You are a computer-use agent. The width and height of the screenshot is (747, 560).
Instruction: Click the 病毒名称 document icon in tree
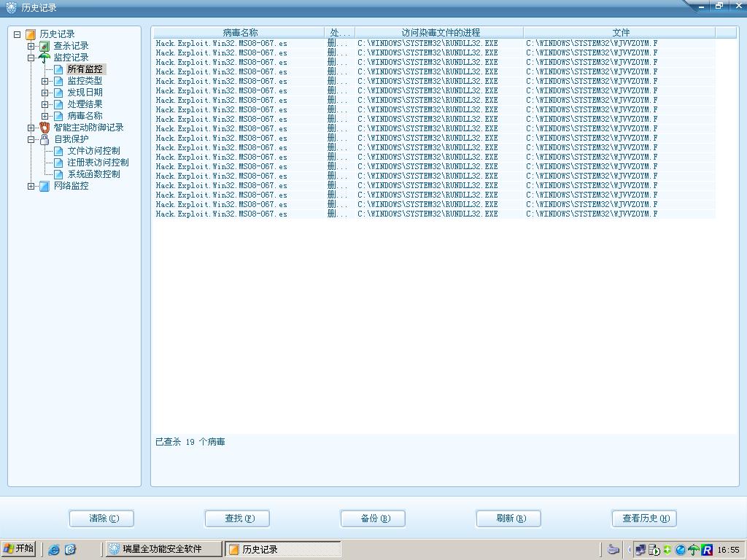coord(58,116)
